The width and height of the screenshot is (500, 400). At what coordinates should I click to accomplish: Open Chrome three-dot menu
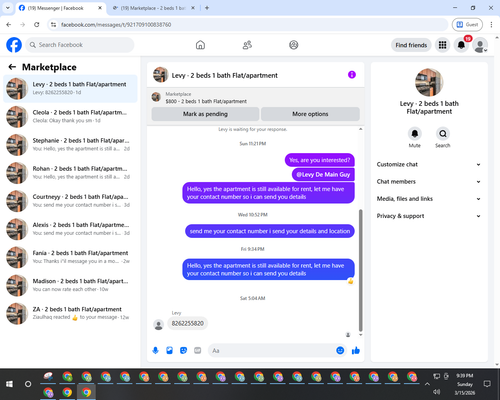click(x=491, y=25)
